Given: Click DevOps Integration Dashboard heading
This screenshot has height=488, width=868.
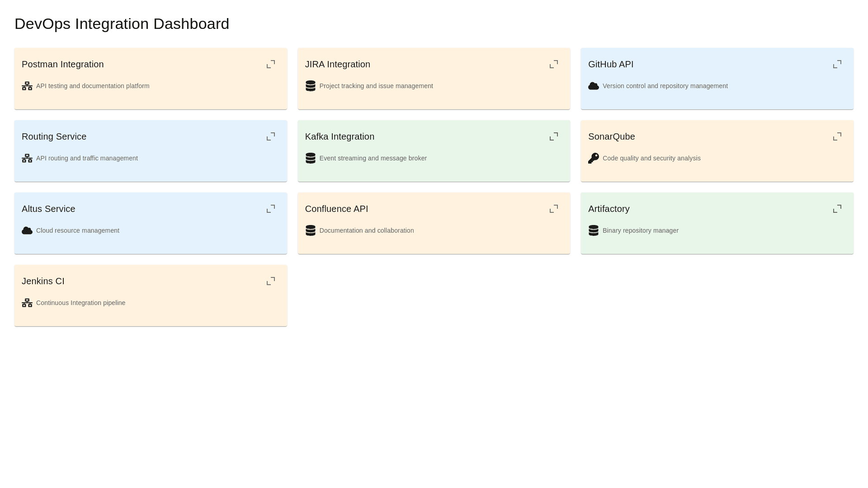Looking at the screenshot, I should pos(122,23).
